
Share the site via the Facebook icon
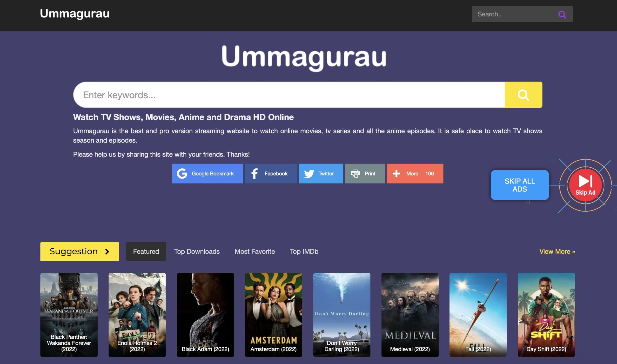255,173
